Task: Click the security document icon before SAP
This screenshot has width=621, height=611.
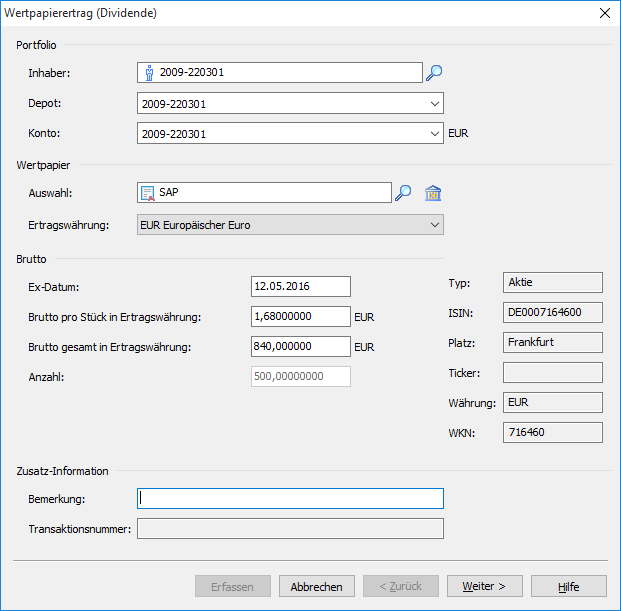Action: 148,193
